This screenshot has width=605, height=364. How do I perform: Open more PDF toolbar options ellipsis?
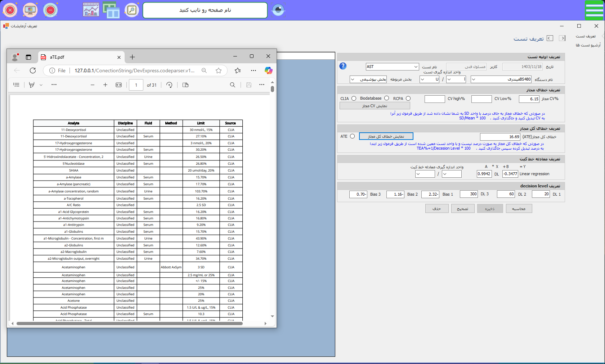point(54,85)
